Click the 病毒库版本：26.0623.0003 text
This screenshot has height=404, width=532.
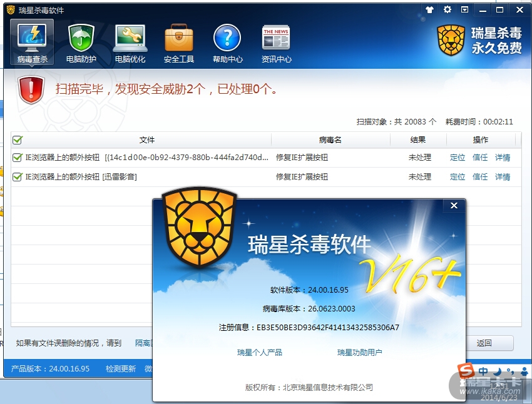309,309
